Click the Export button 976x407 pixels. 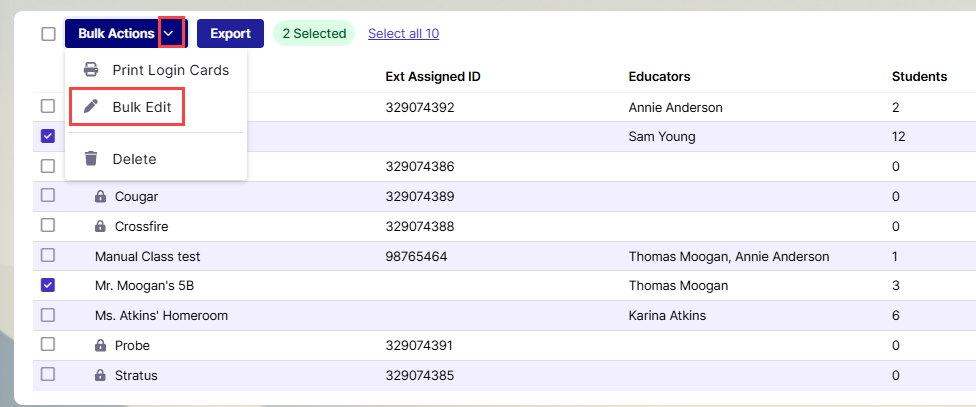click(230, 34)
